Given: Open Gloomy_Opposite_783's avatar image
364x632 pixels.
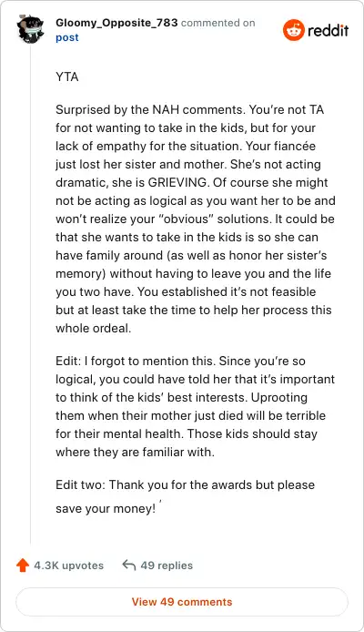Looking at the screenshot, I should pyautogui.click(x=30, y=29).
